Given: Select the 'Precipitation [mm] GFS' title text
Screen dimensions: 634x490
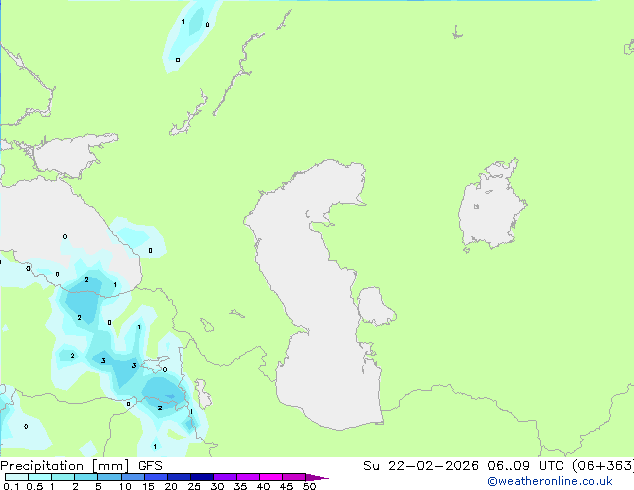Looking at the screenshot, I should [81, 466].
